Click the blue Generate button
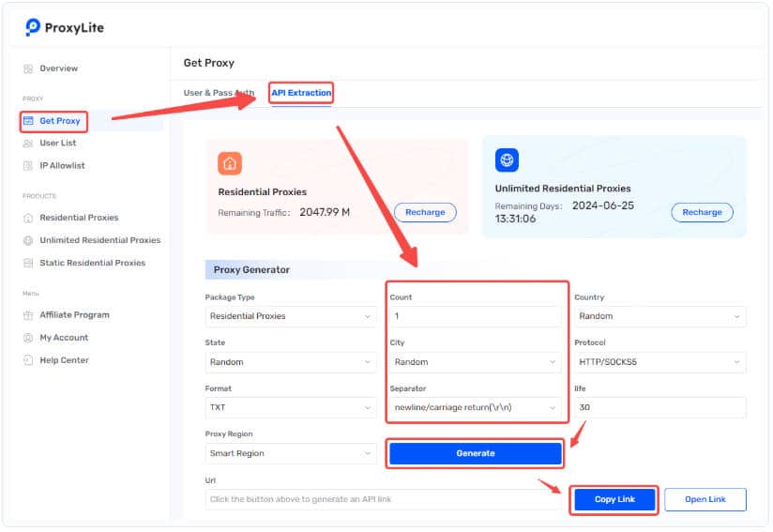The height and width of the screenshot is (532, 773). (476, 453)
